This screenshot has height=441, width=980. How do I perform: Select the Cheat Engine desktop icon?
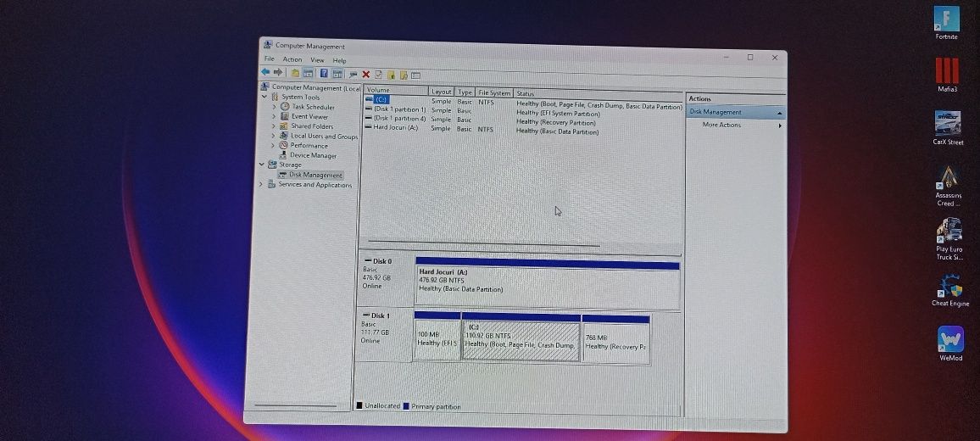pyautogui.click(x=950, y=290)
